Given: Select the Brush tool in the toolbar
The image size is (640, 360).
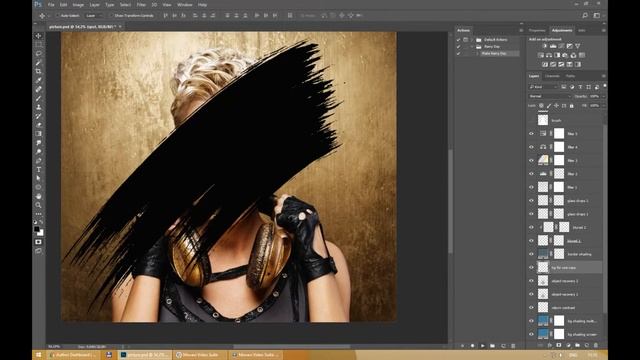Looking at the screenshot, I should tap(38, 98).
